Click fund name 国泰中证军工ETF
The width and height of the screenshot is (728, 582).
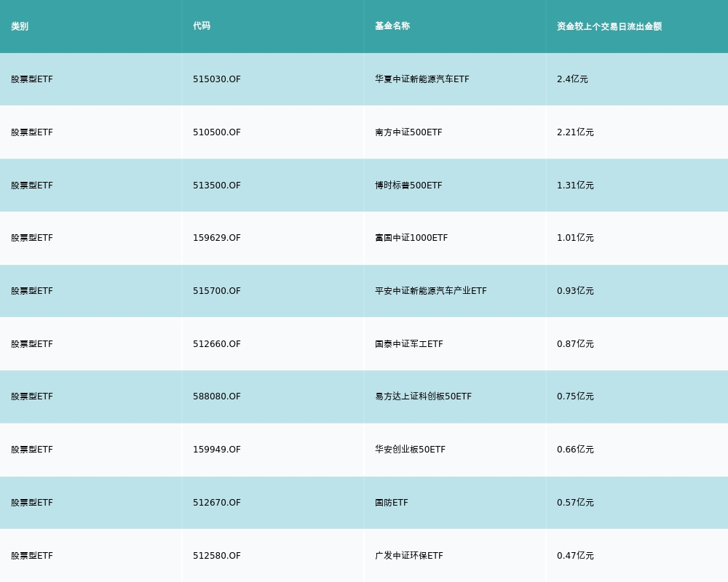409,344
